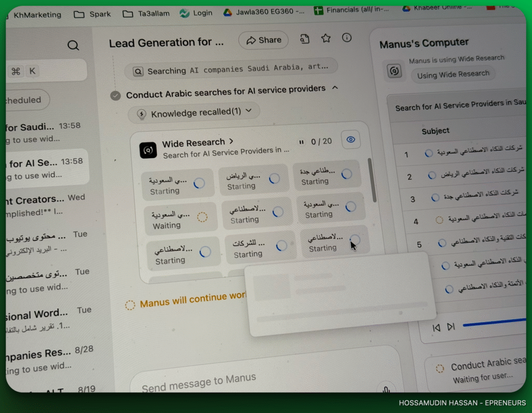Click the info circle icon in header
The width and height of the screenshot is (532, 413).
tap(347, 37)
